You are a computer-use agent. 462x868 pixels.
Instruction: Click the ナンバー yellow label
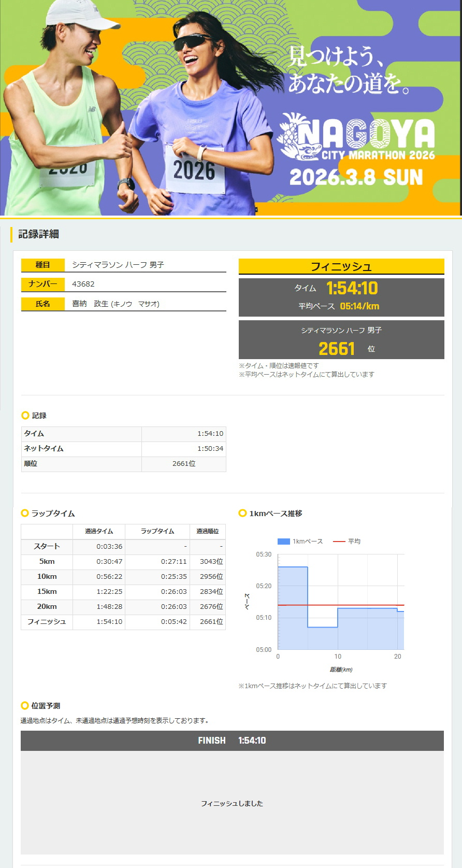(43, 284)
